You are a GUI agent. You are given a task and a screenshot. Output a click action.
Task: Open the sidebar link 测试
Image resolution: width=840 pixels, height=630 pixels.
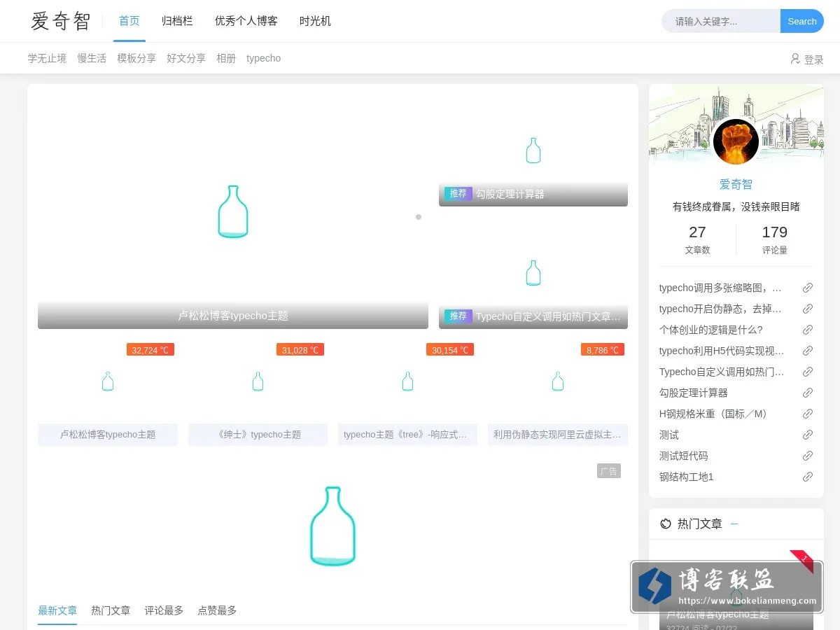click(x=669, y=435)
